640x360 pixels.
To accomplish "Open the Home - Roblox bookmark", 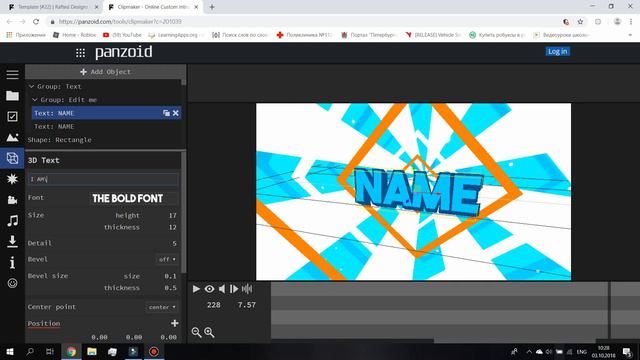I will (75, 35).
